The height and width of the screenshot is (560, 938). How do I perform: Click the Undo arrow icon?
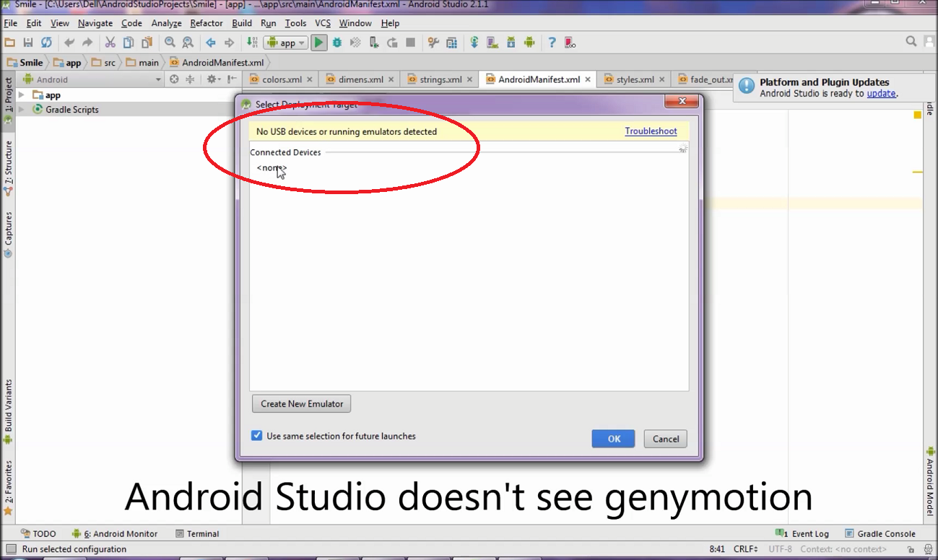point(69,43)
